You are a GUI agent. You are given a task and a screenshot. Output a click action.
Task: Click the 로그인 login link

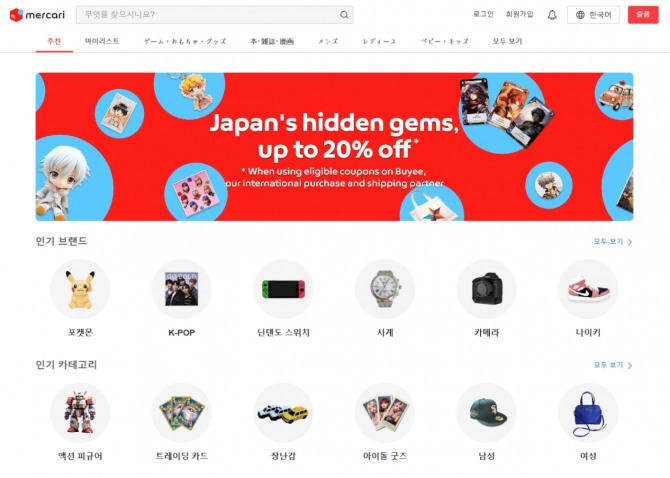pos(483,15)
